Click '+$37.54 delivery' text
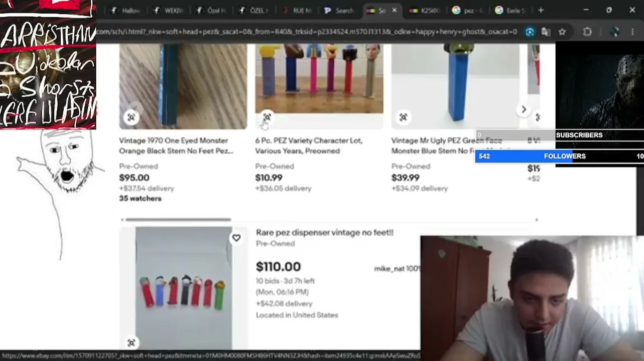 tap(146, 189)
